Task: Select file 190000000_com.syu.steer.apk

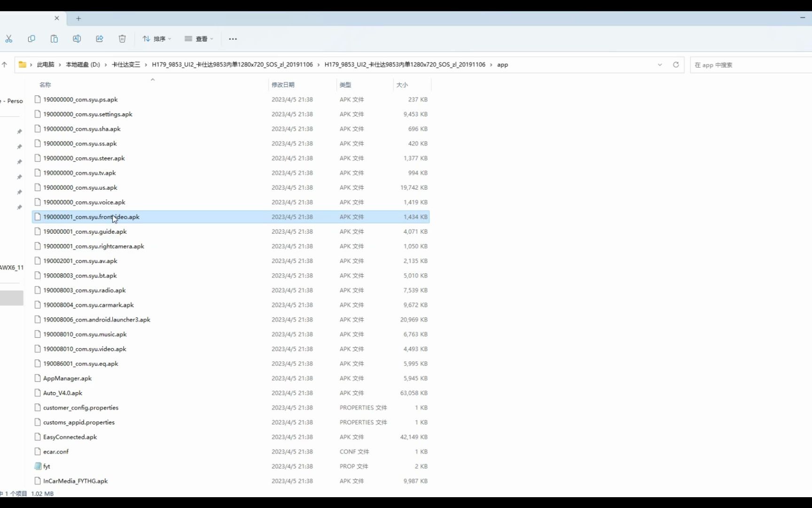Action: (x=231, y=158)
